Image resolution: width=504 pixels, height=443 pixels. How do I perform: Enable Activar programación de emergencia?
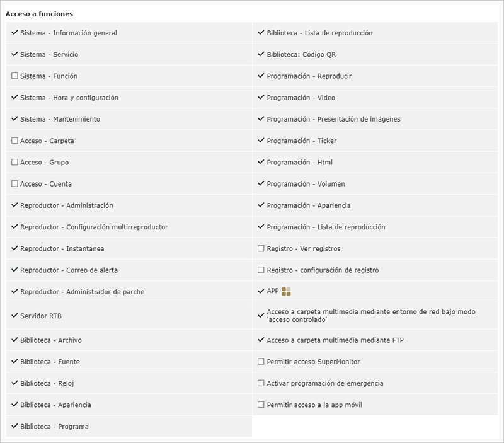261,383
